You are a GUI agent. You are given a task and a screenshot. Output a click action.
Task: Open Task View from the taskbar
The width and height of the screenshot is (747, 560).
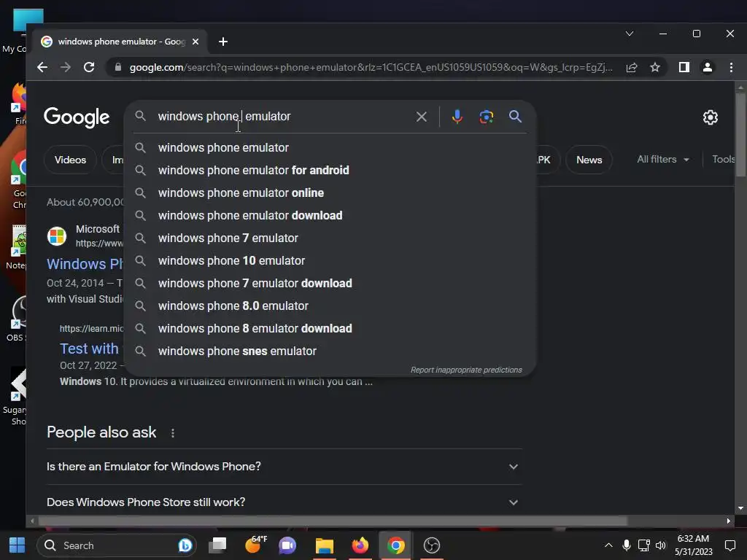(218, 545)
